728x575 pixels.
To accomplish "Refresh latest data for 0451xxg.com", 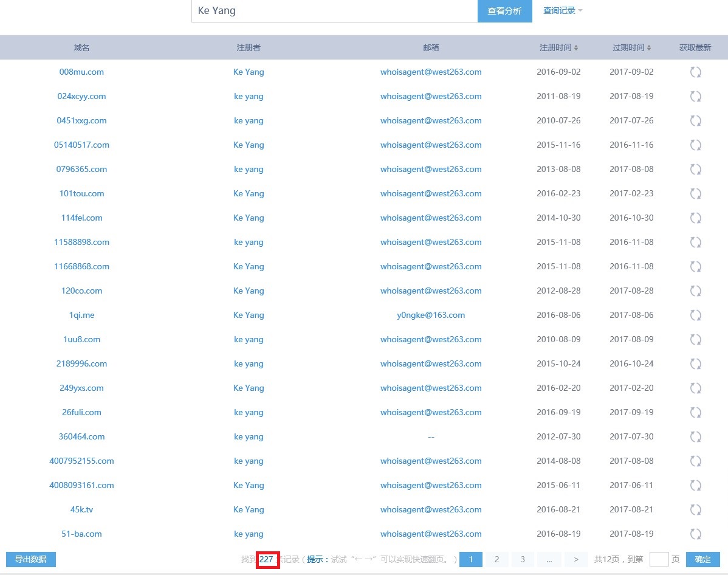I will point(695,121).
